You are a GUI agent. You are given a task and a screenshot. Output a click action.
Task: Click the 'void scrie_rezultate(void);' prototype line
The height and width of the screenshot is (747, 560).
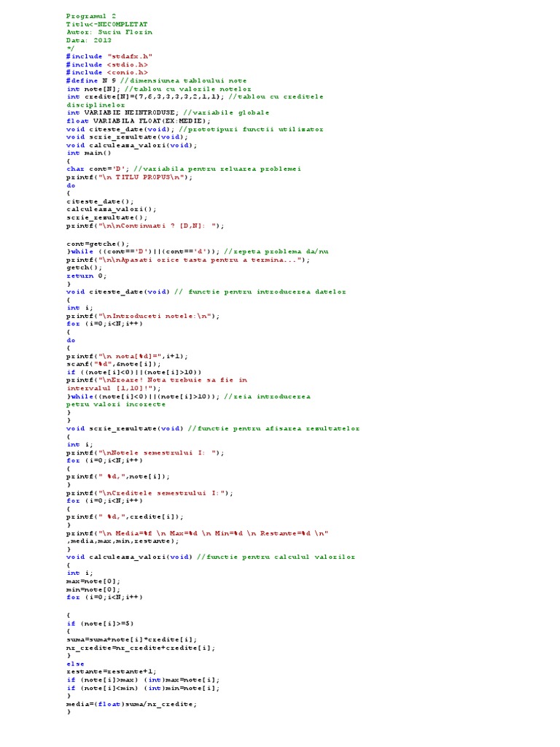coord(127,137)
